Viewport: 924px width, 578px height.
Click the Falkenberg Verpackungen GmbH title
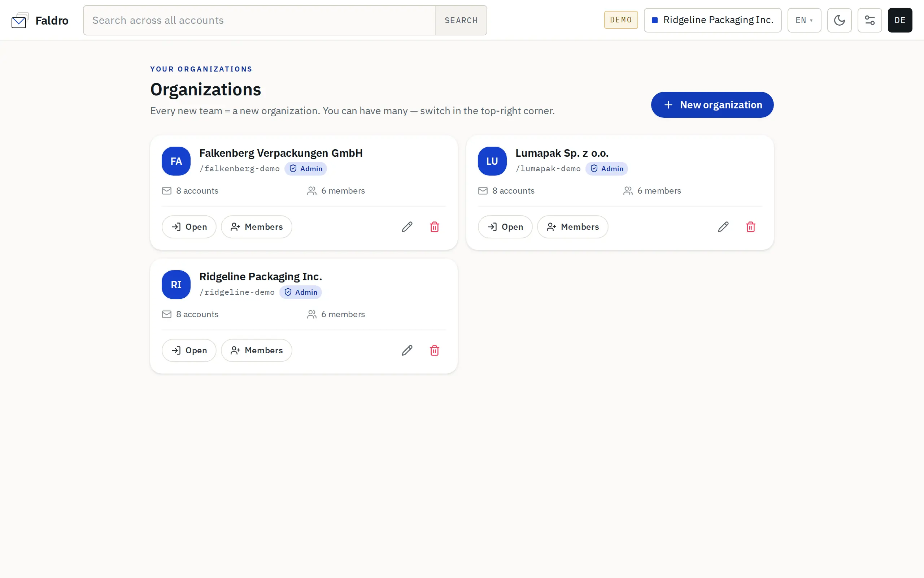coord(281,153)
